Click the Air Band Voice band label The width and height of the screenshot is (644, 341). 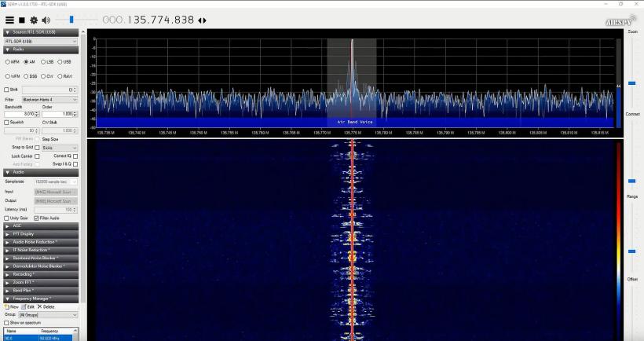click(x=355, y=122)
